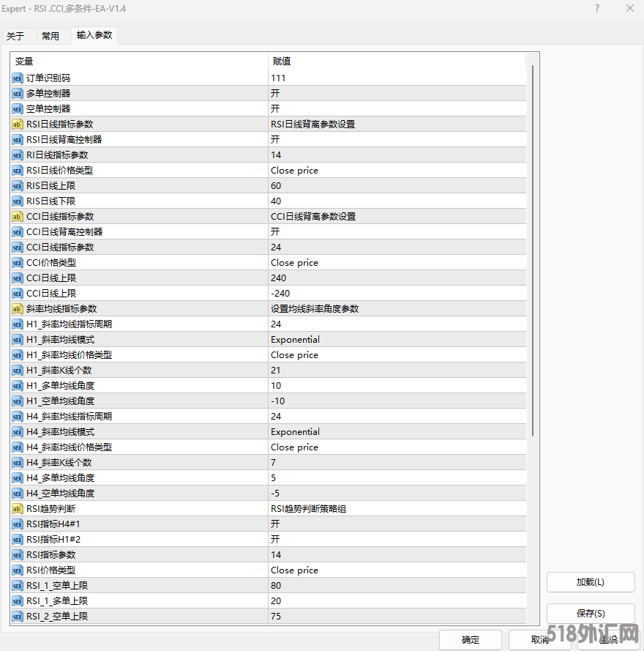Click the ab icon beside RSI趋势判断
Screen dimensions: 644x651
pyautogui.click(x=17, y=508)
